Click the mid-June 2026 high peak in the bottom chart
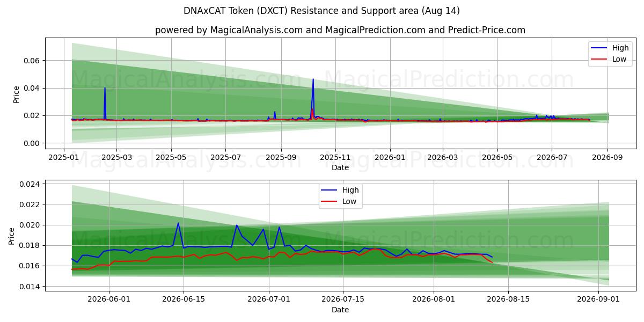Image resolution: width=644 pixels, height=322 pixels. click(178, 223)
